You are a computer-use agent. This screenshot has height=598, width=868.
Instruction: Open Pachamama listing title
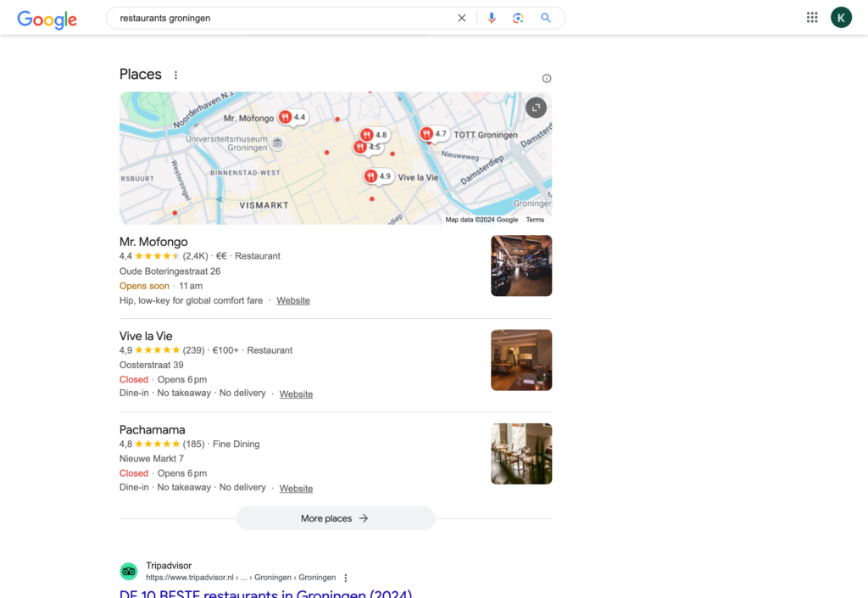coord(153,430)
